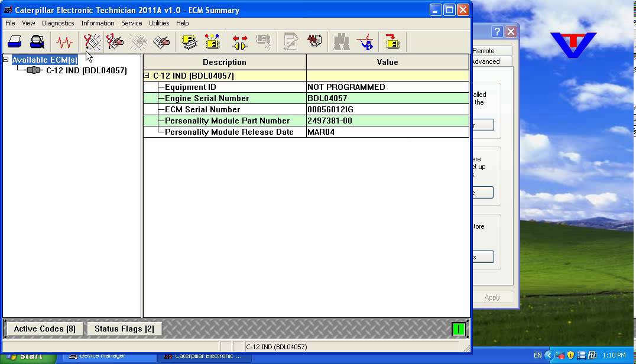Select C-12 IND (BDL04057) in the tree
The height and width of the screenshot is (364, 636).
86,70
